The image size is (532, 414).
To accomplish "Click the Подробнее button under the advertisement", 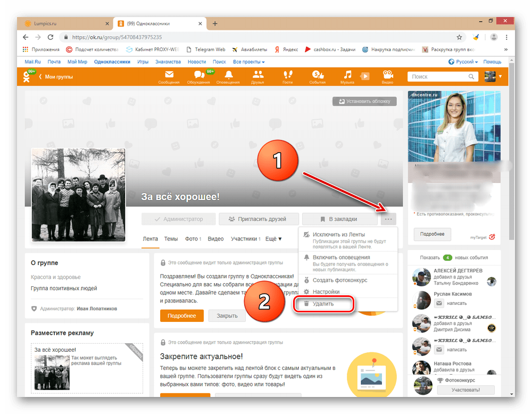I will [432, 234].
